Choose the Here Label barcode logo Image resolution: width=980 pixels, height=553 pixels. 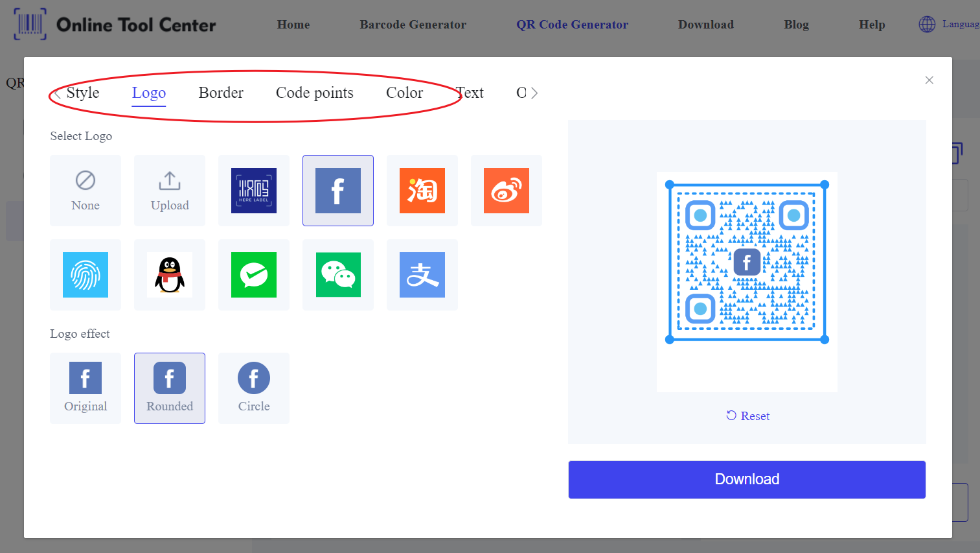click(254, 191)
